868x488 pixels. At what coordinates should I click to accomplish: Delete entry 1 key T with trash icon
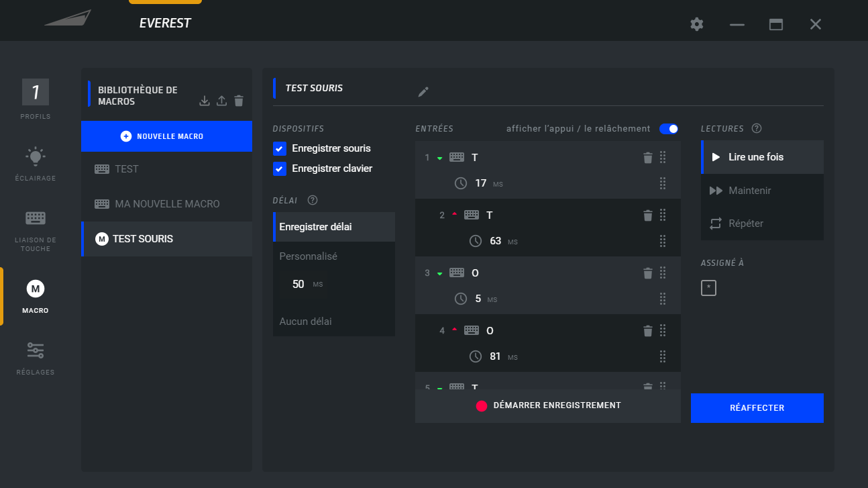pyautogui.click(x=647, y=158)
